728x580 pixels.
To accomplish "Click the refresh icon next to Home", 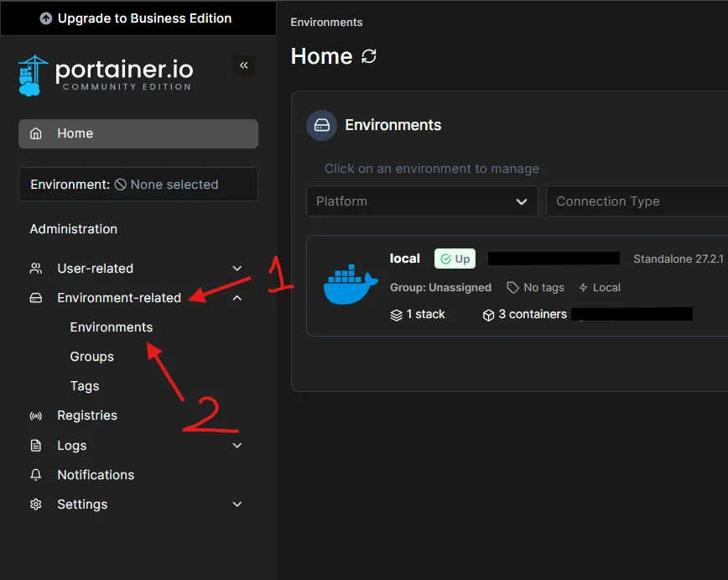I will [x=369, y=56].
